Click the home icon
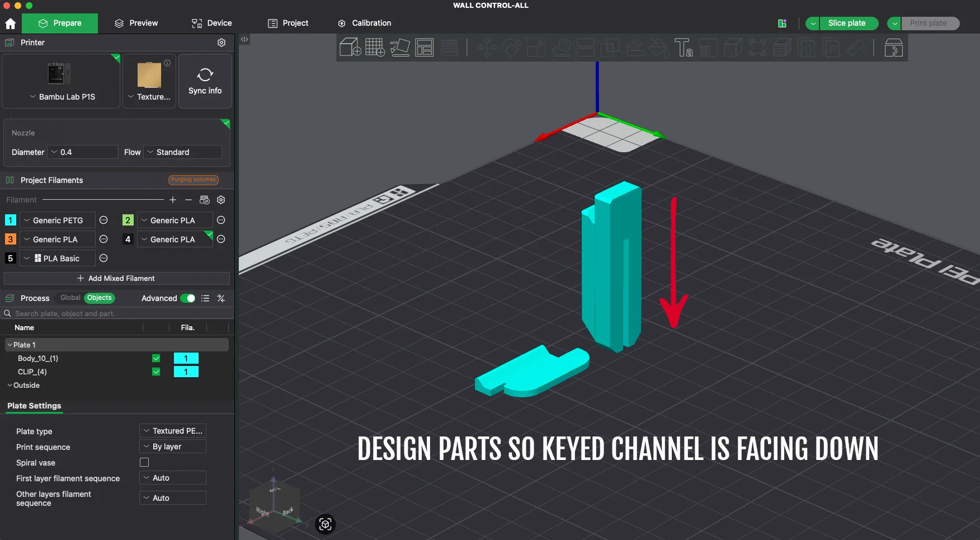This screenshot has width=980, height=540. pos(10,24)
